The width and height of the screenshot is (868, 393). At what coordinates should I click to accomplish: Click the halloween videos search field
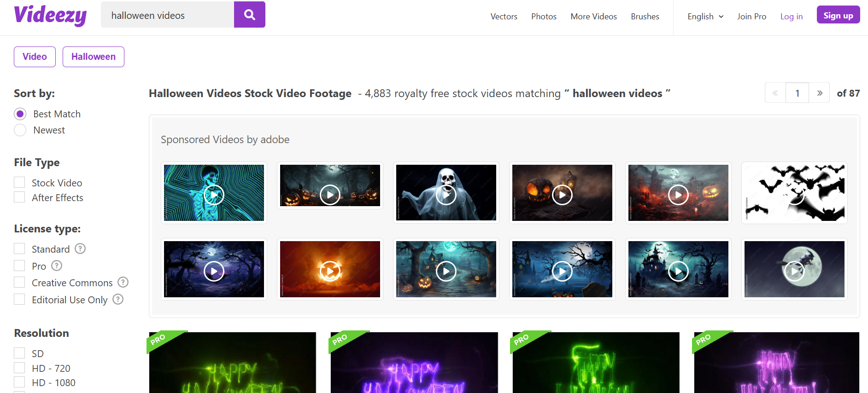(x=167, y=15)
